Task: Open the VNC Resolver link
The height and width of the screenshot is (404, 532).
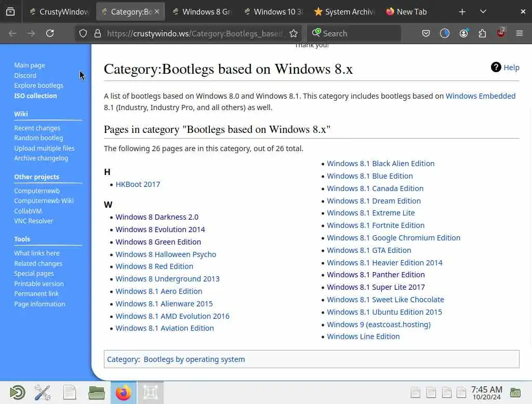Action: 34,221
